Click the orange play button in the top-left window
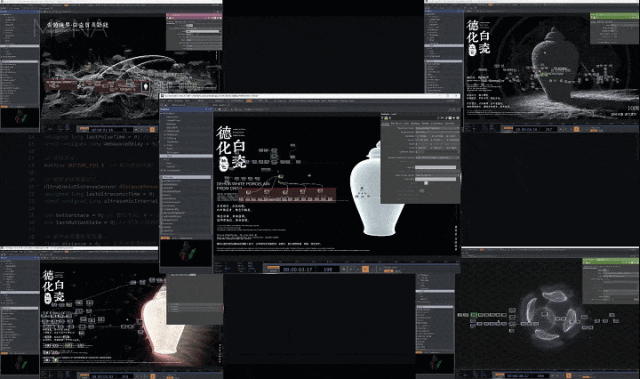Image resolution: width=640 pixels, height=379 pixels. (x=152, y=130)
